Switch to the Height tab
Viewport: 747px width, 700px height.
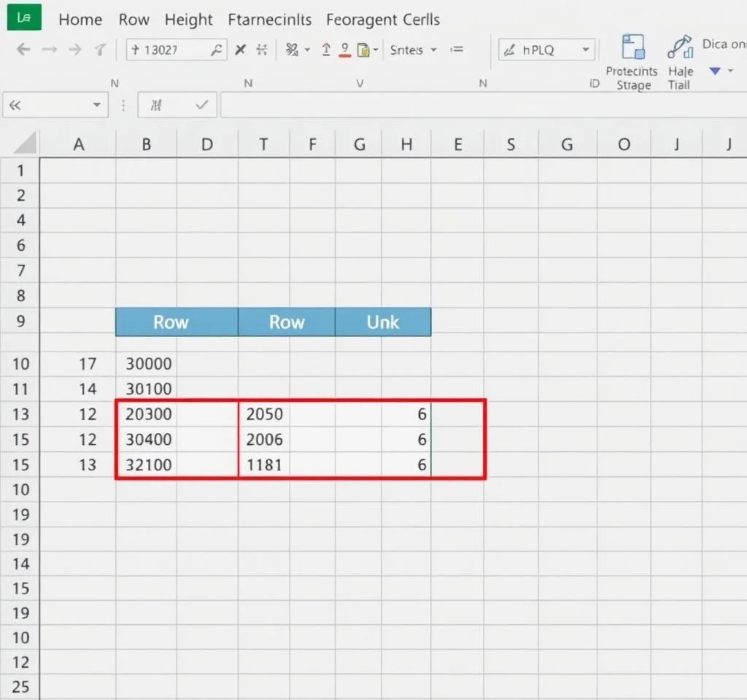point(188,20)
